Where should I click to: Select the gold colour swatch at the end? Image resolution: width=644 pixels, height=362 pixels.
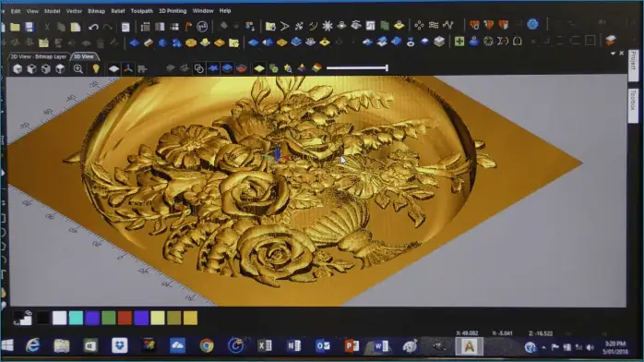(190, 318)
